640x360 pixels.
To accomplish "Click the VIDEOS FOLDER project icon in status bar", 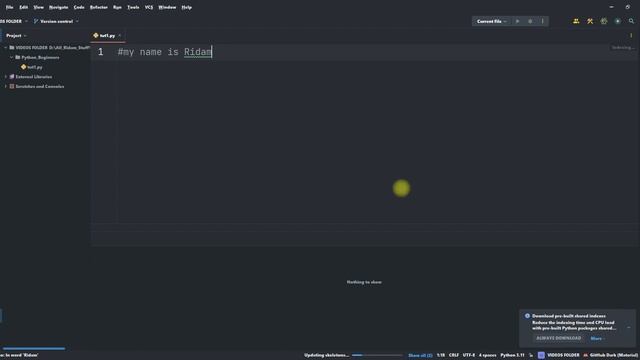I will pos(541,356).
